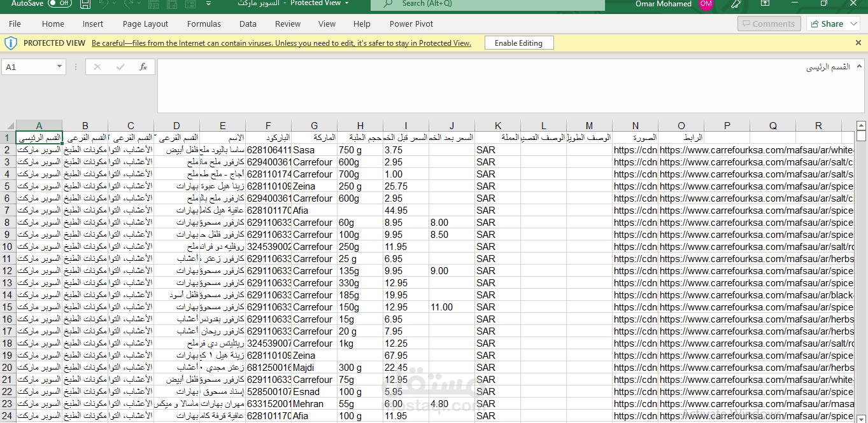The height and width of the screenshot is (423, 868).
Task: Select row 15 header
Action: [8, 307]
